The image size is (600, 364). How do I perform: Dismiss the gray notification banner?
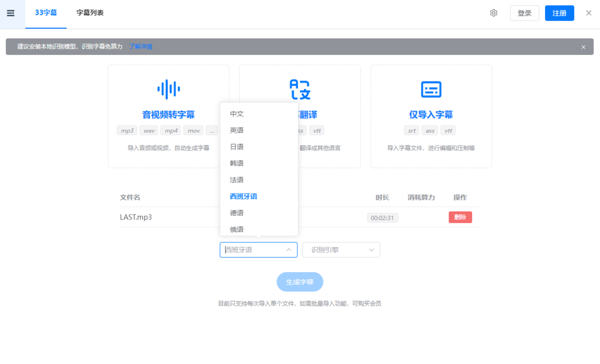point(583,47)
